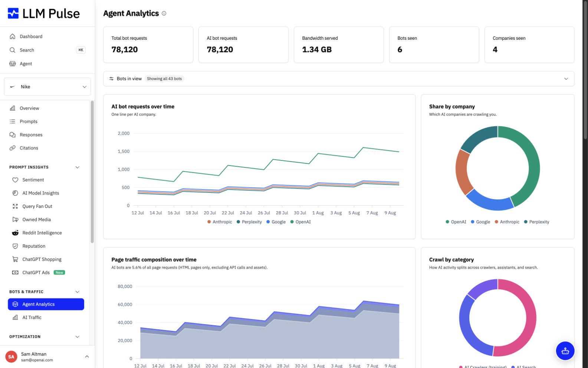The width and height of the screenshot is (588, 368).
Task: Click the Search magnifier icon
Action: click(x=12, y=50)
